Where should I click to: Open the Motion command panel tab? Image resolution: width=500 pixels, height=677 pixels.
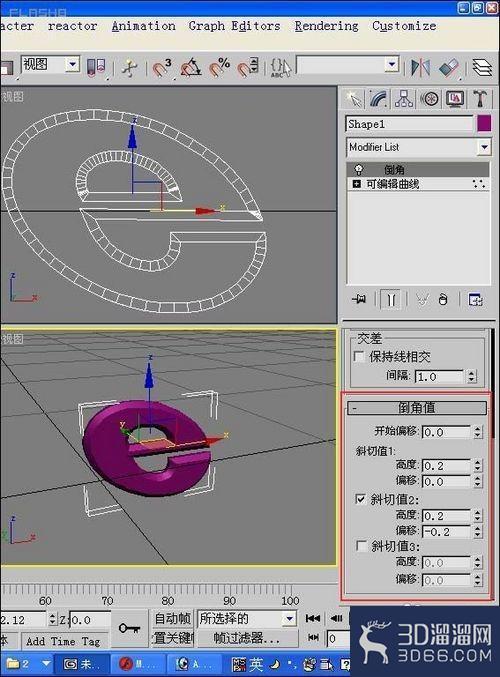[x=429, y=99]
